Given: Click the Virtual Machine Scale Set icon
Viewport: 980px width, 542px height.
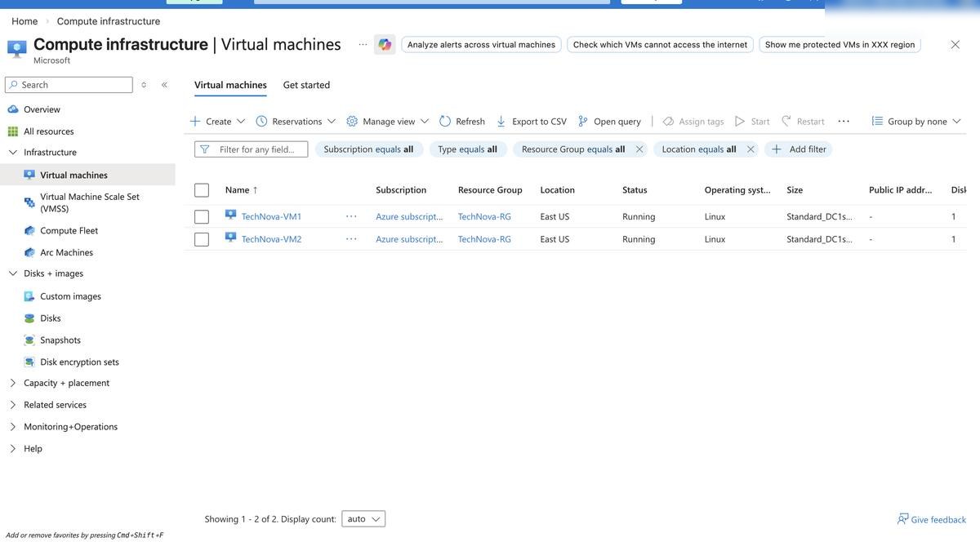Looking at the screenshot, I should tap(29, 202).
